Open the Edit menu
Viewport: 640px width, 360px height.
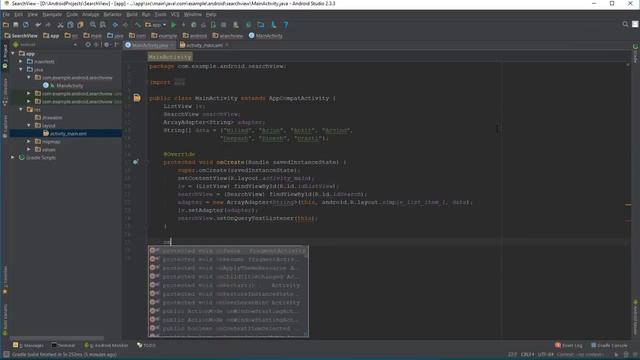coord(18,14)
